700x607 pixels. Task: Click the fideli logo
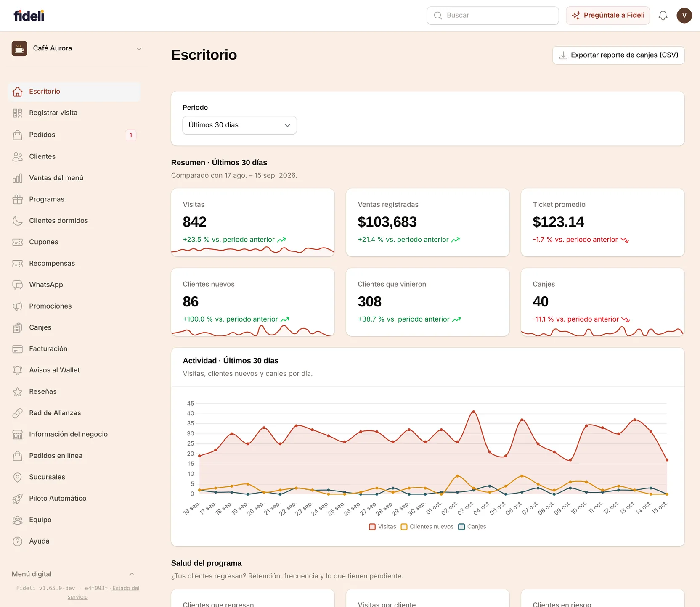coord(29,16)
